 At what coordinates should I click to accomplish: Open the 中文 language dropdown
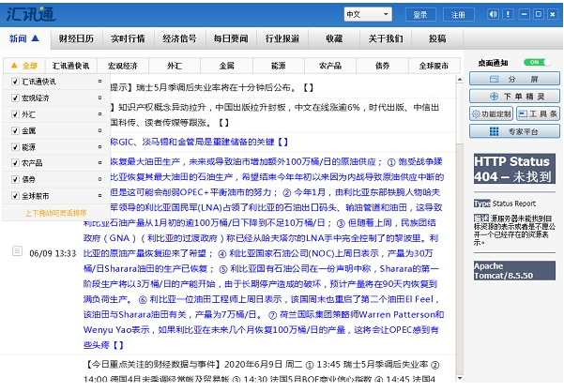click(368, 14)
